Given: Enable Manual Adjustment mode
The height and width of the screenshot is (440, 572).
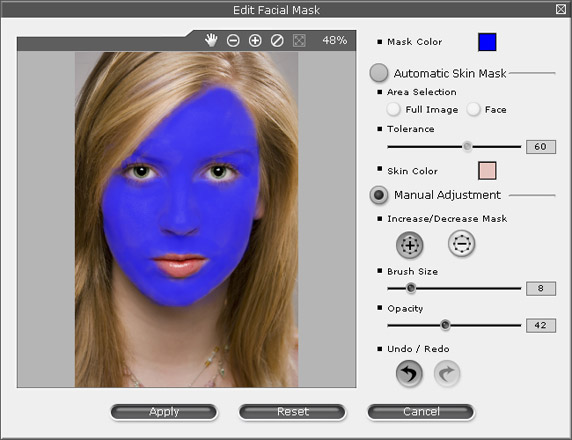Looking at the screenshot, I should tap(379, 195).
